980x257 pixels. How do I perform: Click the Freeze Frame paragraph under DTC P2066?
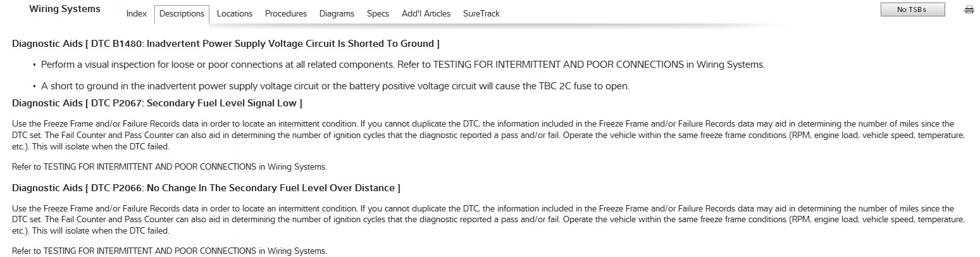click(x=487, y=219)
